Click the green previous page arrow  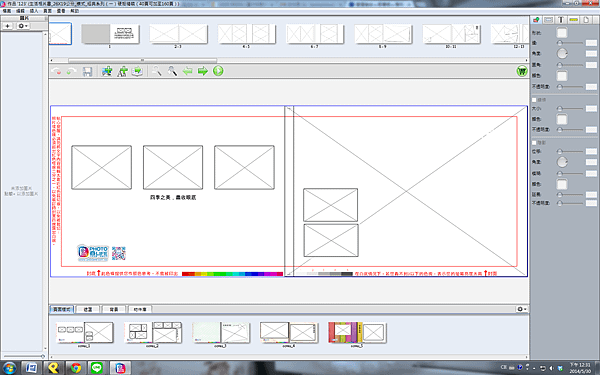(x=188, y=71)
